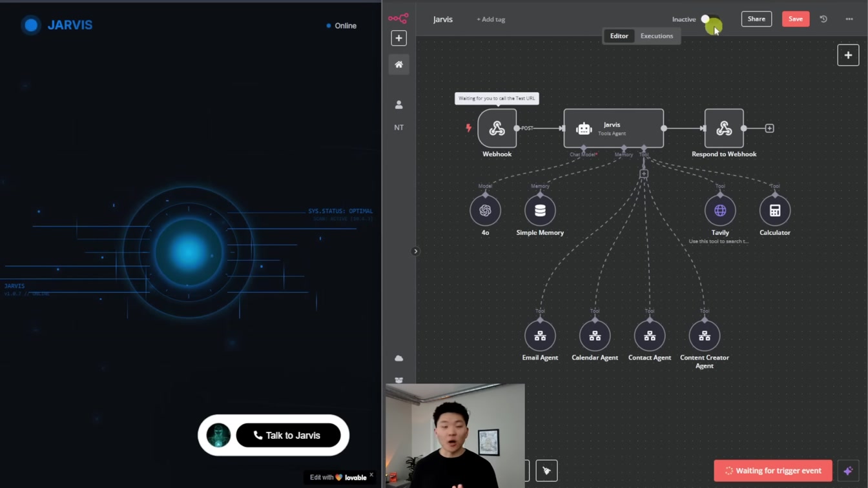Screen dimensions: 868x488
Task: Select the Calculator tool node
Action: pyautogui.click(x=775, y=210)
